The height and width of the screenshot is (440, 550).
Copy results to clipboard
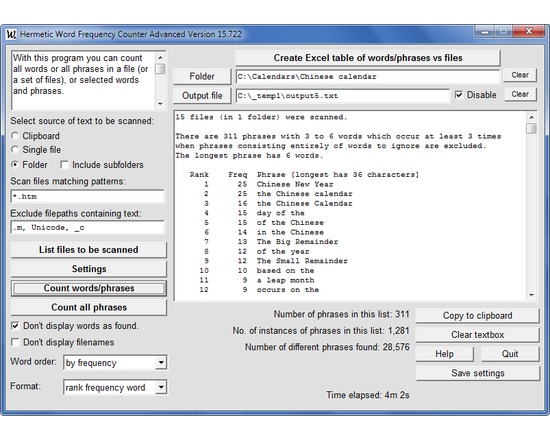tap(477, 315)
